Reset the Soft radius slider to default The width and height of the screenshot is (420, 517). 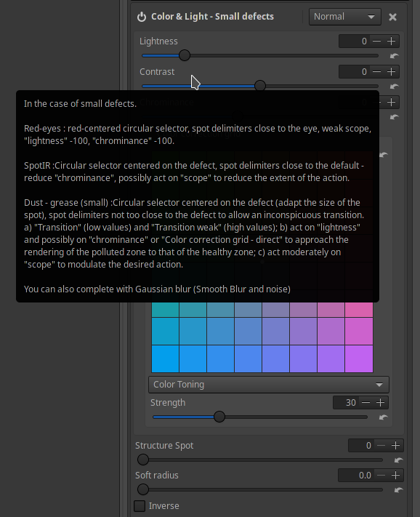click(x=399, y=490)
